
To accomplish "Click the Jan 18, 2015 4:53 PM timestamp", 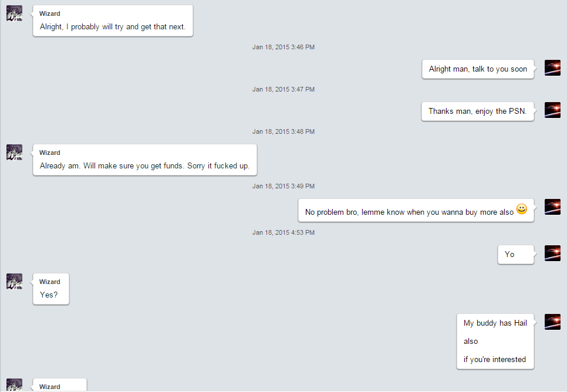I will (283, 232).
